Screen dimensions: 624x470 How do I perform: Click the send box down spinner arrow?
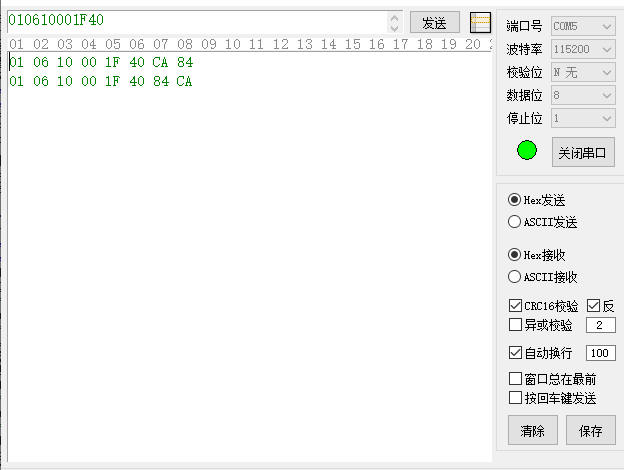(x=394, y=28)
